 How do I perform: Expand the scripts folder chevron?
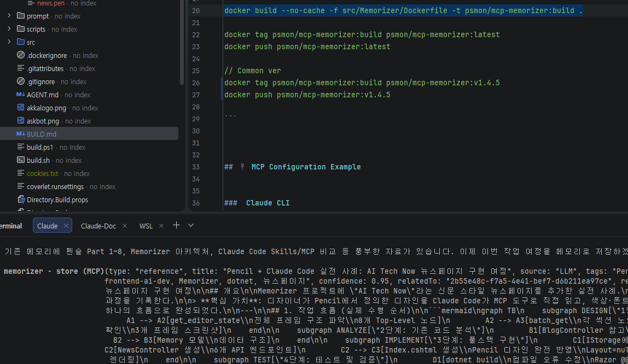(x=9, y=29)
